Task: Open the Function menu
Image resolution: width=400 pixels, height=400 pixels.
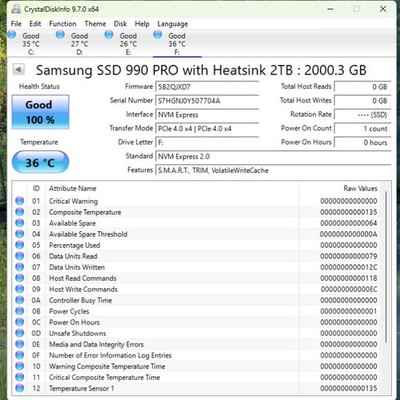Action: (x=63, y=24)
